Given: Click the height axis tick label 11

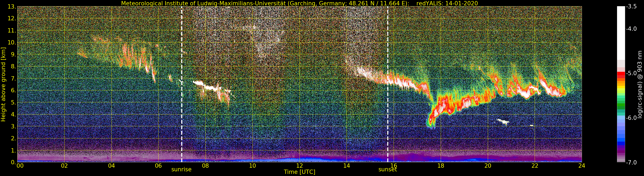Looking at the screenshot, I should pyautogui.click(x=12, y=31).
